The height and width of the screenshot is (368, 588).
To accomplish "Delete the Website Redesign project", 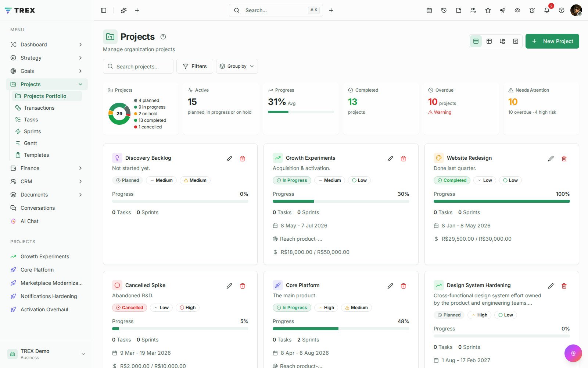I will (x=564, y=159).
